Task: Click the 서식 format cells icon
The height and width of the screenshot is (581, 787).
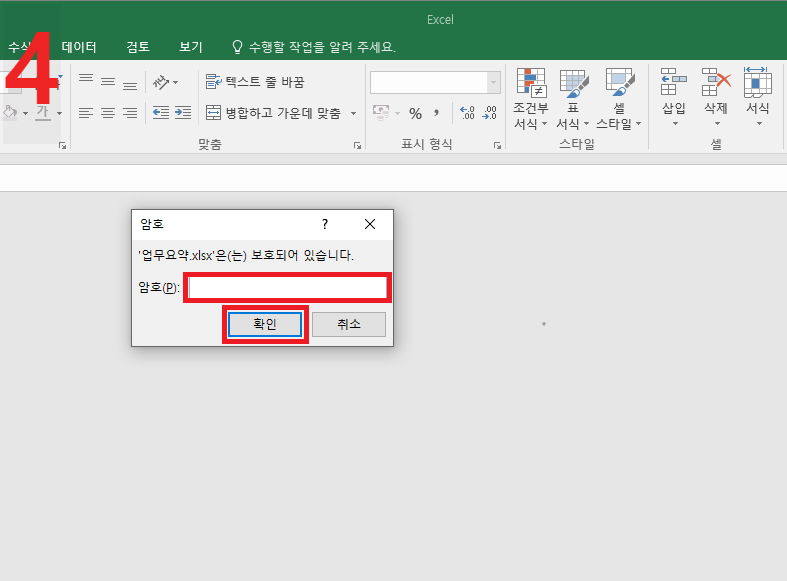Action: click(758, 82)
